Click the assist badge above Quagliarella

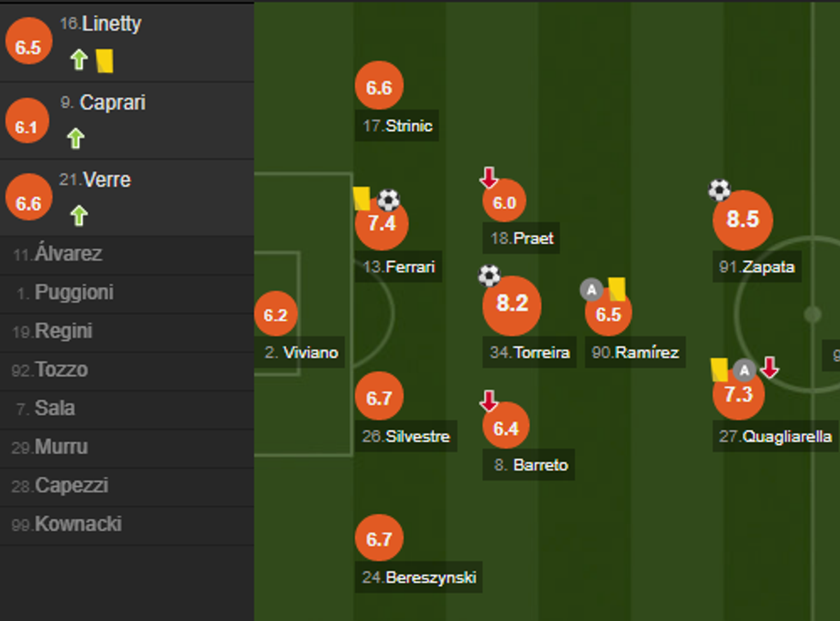click(x=745, y=371)
